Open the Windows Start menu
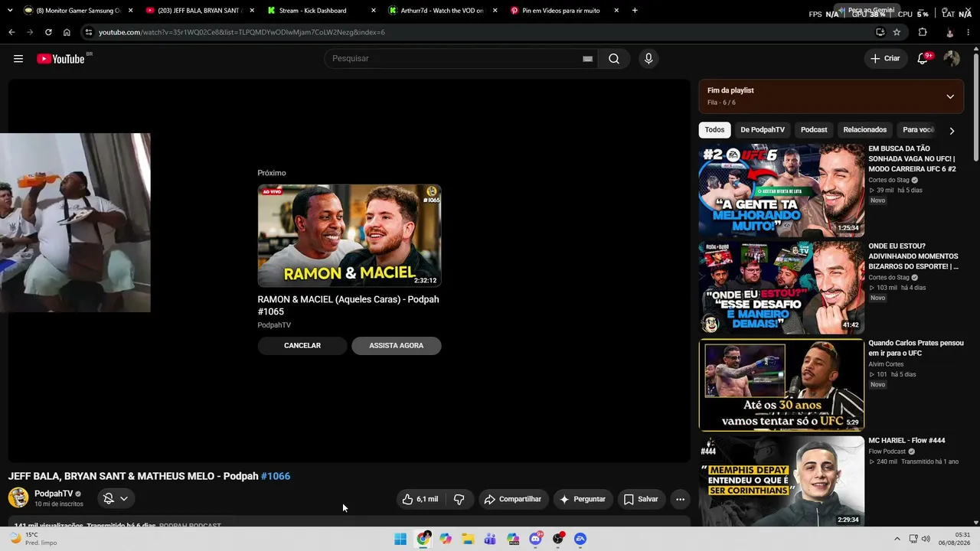This screenshot has width=980, height=551. click(400, 539)
